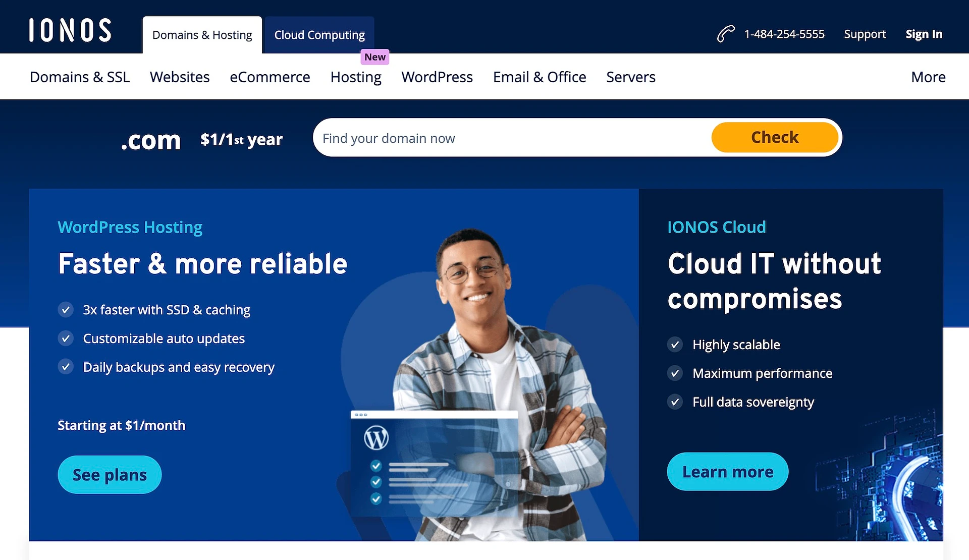The height and width of the screenshot is (560, 969).
Task: Click the See plans button for WordPress hosting
Action: coord(110,474)
